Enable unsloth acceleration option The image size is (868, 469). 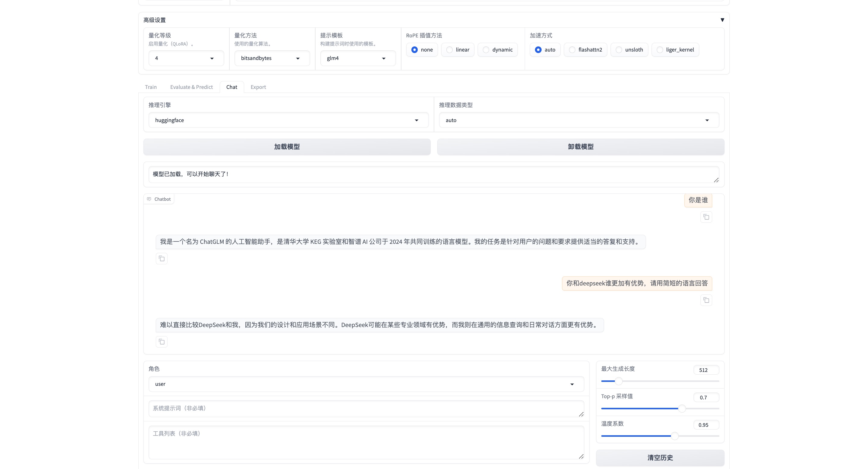click(x=619, y=50)
